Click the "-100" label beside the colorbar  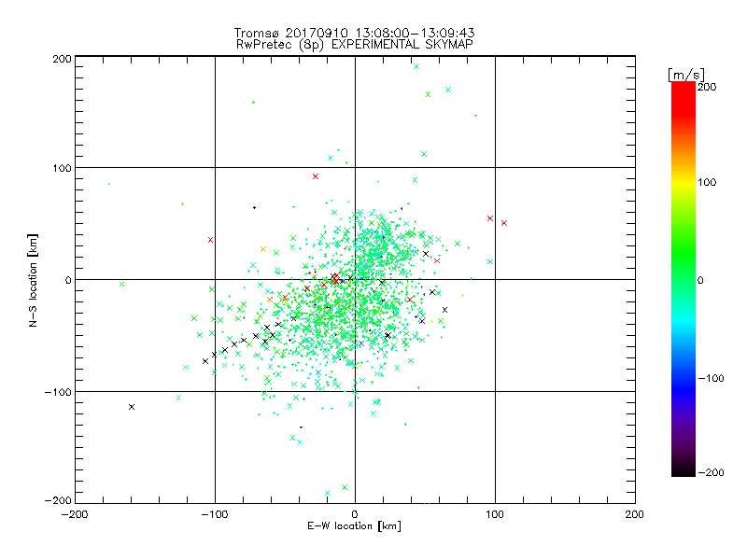tap(712, 379)
